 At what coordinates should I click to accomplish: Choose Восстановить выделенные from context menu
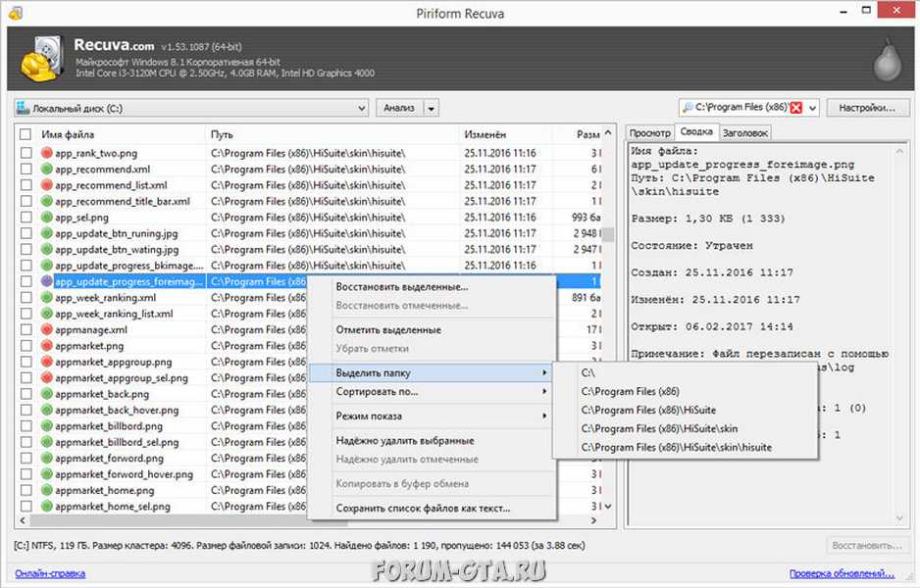433,287
